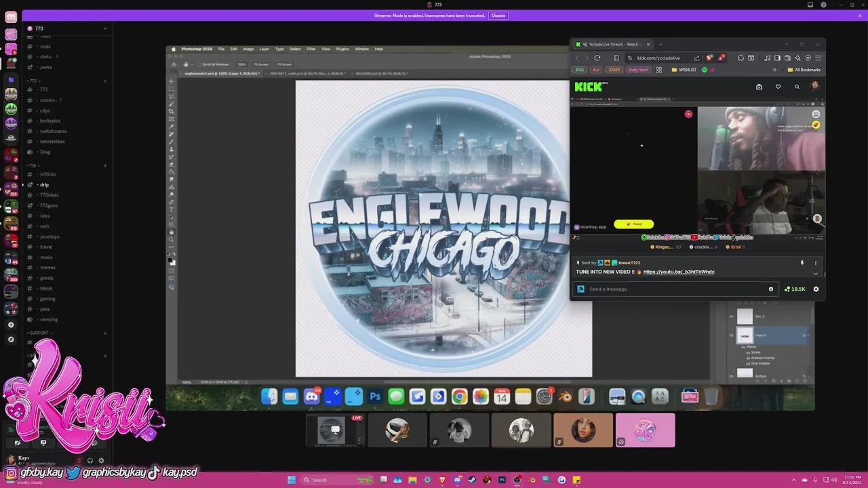The image size is (868, 488).
Task: Select the YodadaLive Stream browser tab
Action: pyautogui.click(x=613, y=44)
